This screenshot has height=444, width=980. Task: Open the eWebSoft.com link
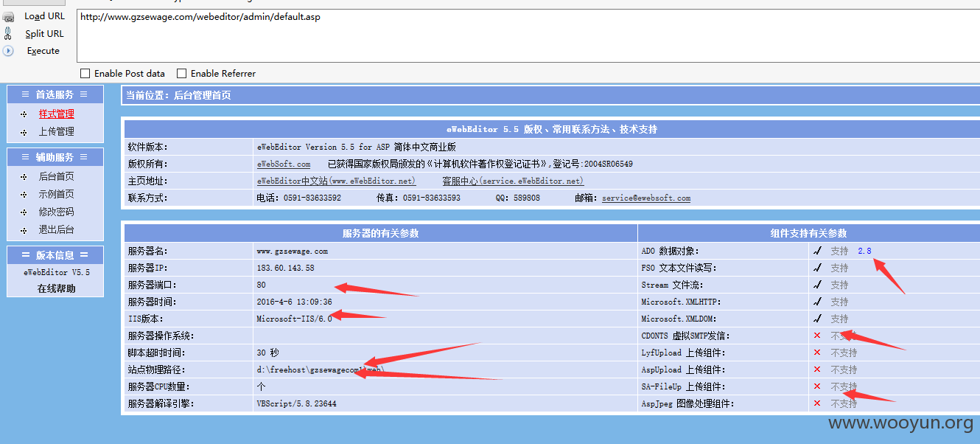(x=284, y=164)
